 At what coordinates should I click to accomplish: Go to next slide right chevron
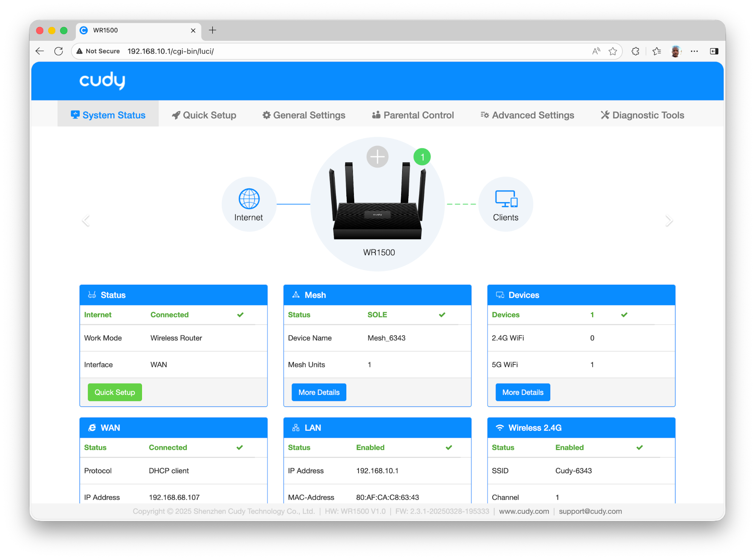[x=669, y=221]
